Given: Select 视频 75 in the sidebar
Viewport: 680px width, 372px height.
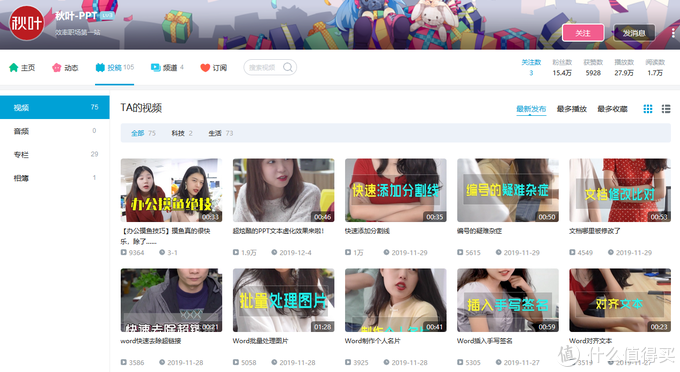Looking at the screenshot, I should coord(55,107).
